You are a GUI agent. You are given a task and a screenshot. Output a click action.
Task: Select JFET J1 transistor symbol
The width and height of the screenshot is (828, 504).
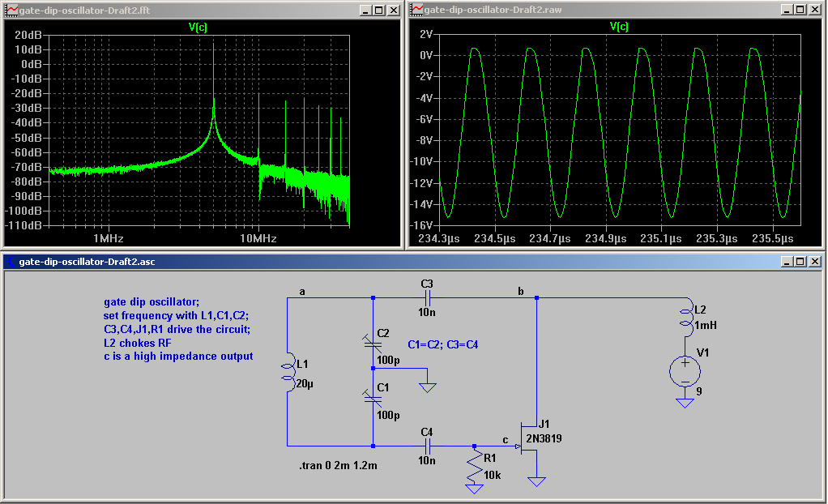pos(529,439)
